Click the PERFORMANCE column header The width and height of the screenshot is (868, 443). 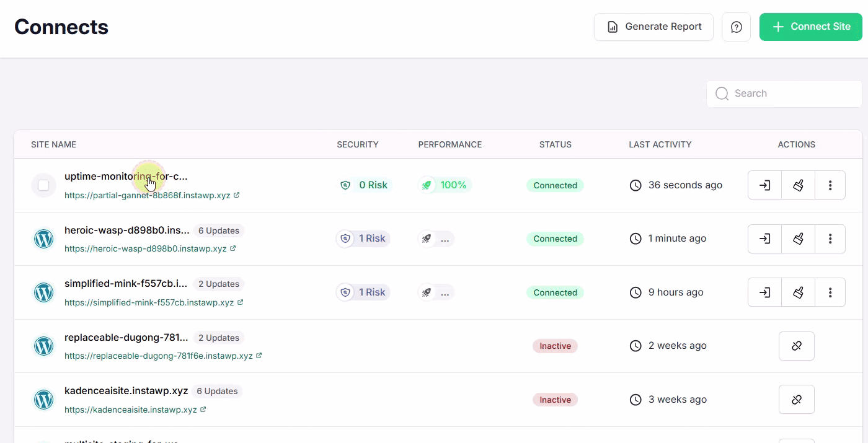450,144
